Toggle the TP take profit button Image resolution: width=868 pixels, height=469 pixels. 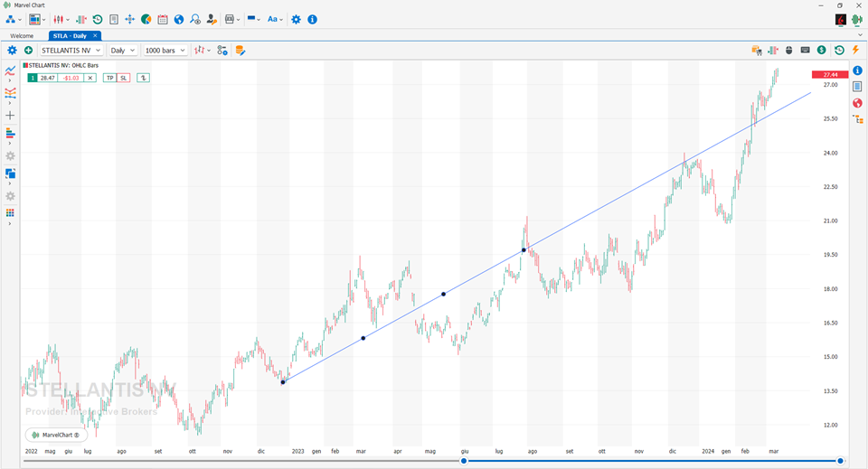(x=109, y=78)
